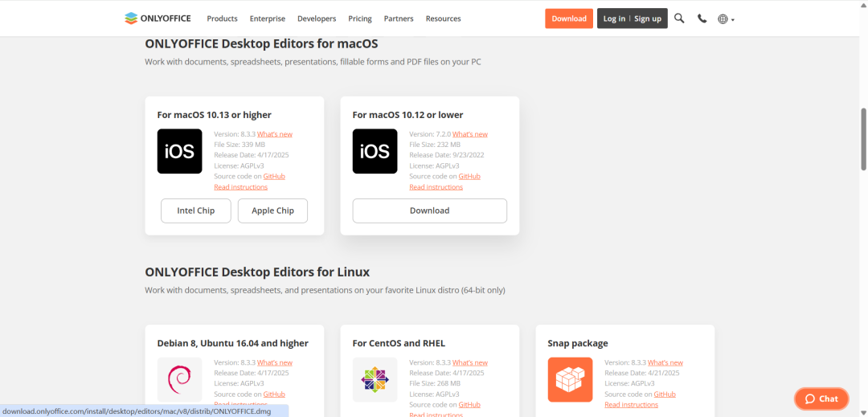The image size is (868, 417).
Task: Click the orange Download button in header
Action: click(569, 18)
